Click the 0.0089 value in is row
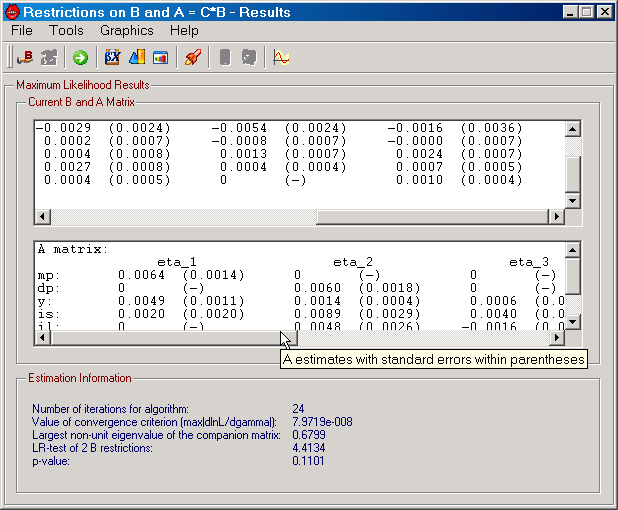The image size is (618, 510). [317, 314]
